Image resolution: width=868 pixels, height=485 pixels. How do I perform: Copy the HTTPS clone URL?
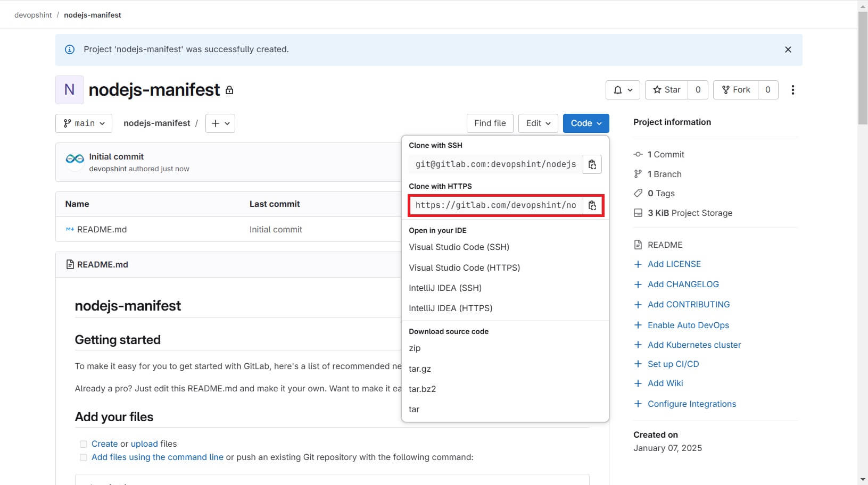pyautogui.click(x=592, y=205)
